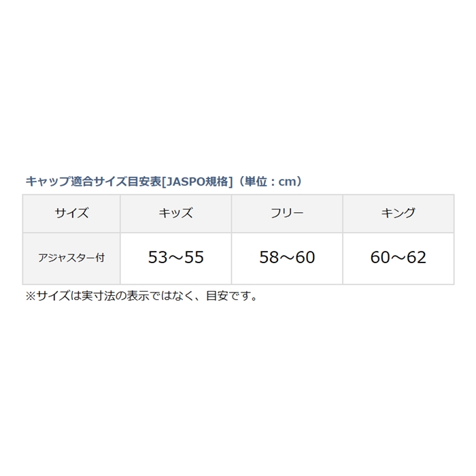Click the number 62 in king cell
Screen dimensions: 476x476
tap(416, 258)
